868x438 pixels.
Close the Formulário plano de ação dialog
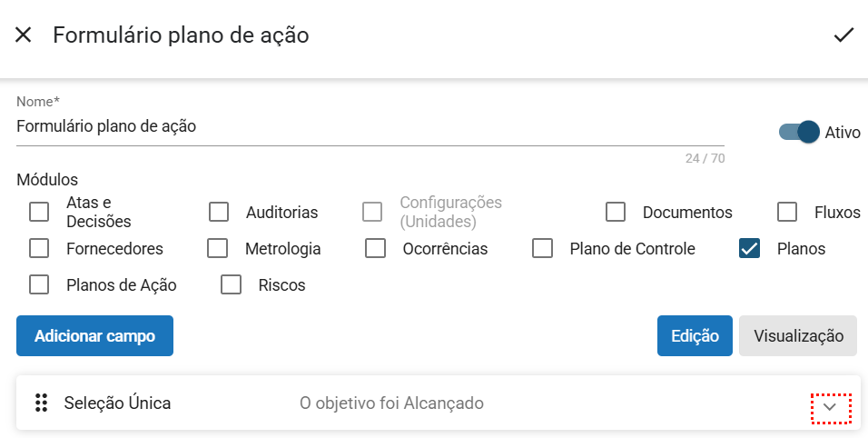24,35
